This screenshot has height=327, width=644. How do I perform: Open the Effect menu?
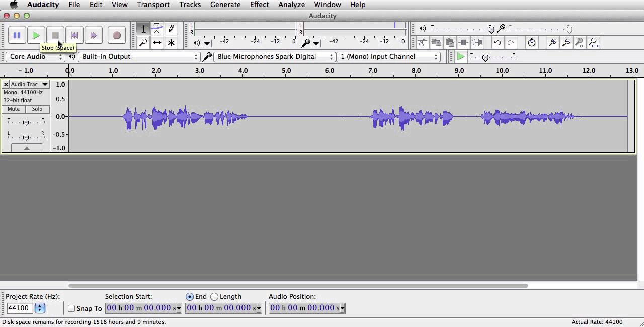(x=259, y=5)
